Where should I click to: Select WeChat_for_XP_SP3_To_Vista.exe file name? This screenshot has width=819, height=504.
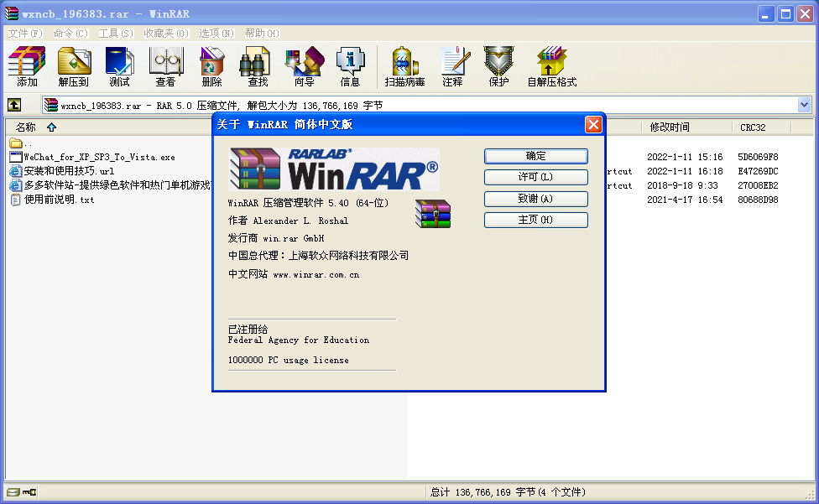99,157
